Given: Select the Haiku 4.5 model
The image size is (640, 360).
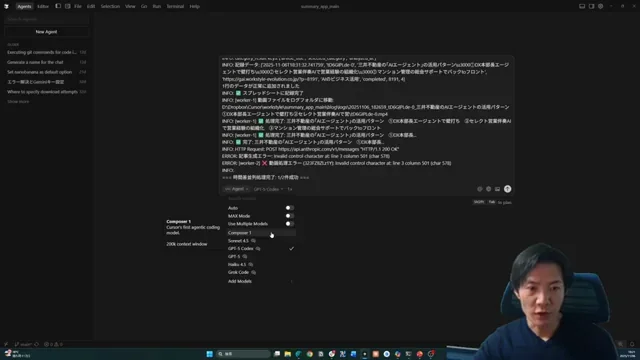Looking at the screenshot, I should point(261,264).
